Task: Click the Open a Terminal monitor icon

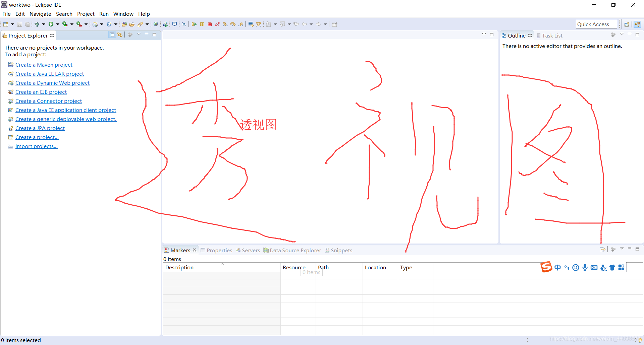Action: (x=174, y=24)
